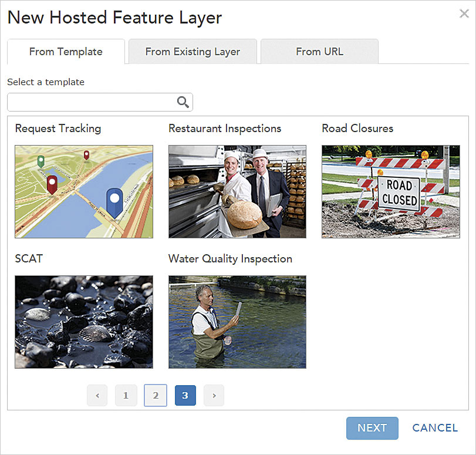Click the NEXT button

pyautogui.click(x=372, y=428)
